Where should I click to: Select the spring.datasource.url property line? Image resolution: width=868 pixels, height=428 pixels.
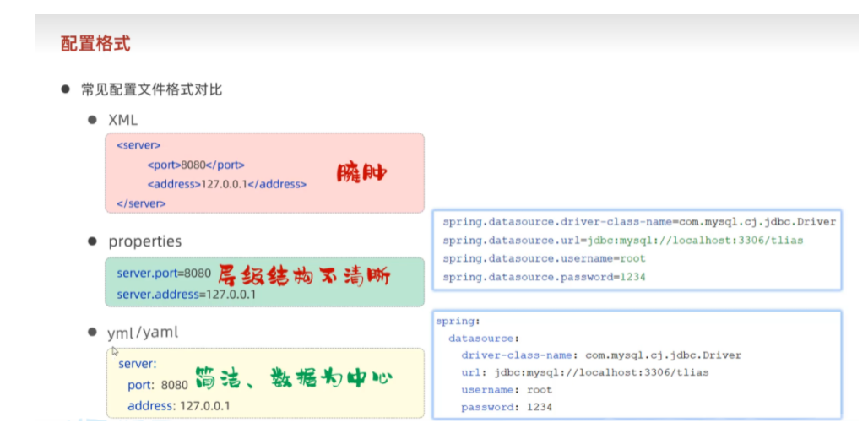[623, 241]
